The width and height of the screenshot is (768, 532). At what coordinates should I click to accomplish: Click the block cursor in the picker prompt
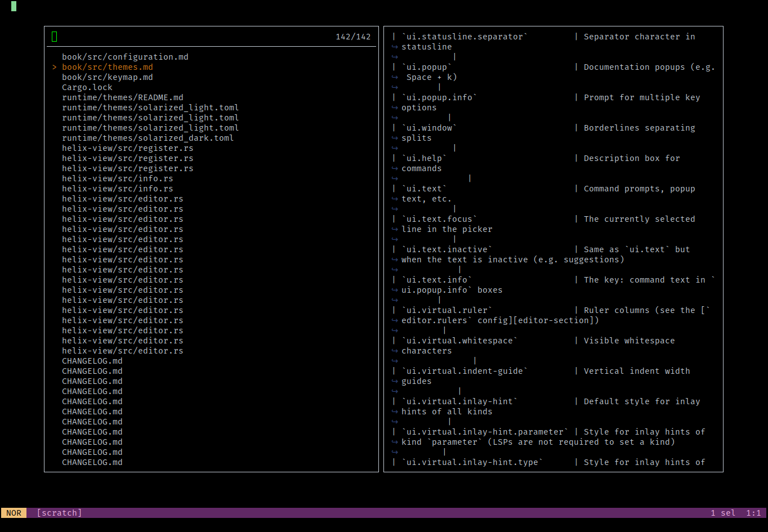[x=54, y=36]
